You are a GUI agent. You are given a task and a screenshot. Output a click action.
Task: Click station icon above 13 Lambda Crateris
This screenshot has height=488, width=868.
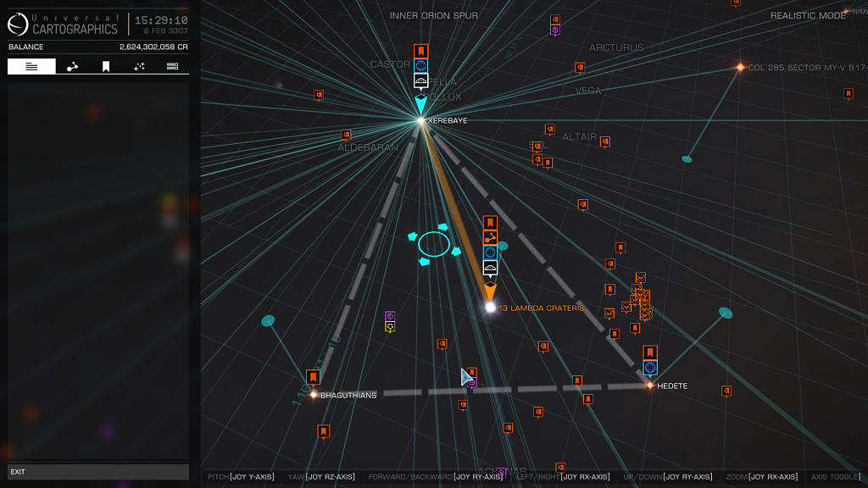click(x=490, y=267)
